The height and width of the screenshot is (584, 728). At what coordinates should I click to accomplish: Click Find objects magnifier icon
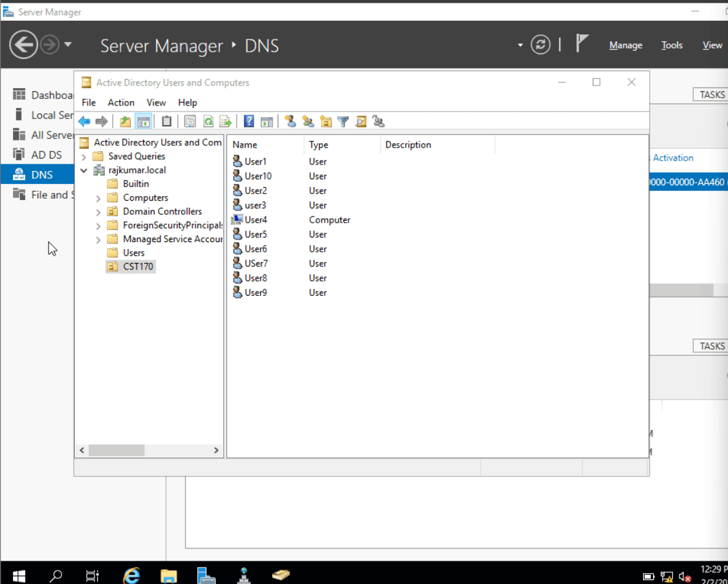click(360, 122)
